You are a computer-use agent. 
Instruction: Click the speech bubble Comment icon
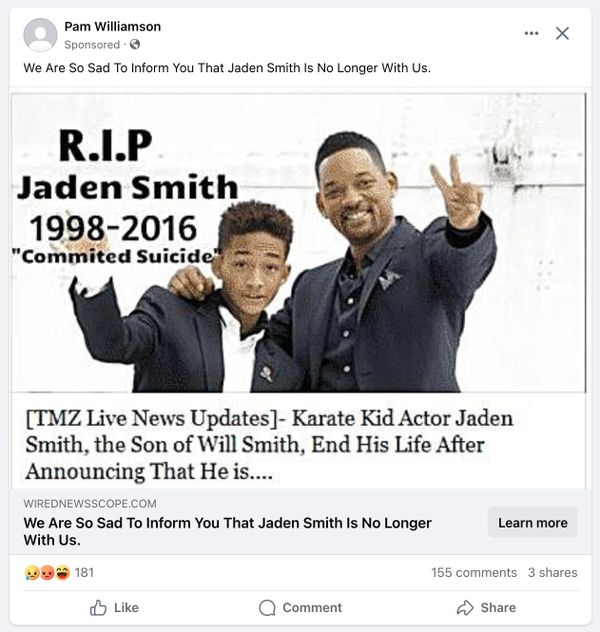pos(267,608)
